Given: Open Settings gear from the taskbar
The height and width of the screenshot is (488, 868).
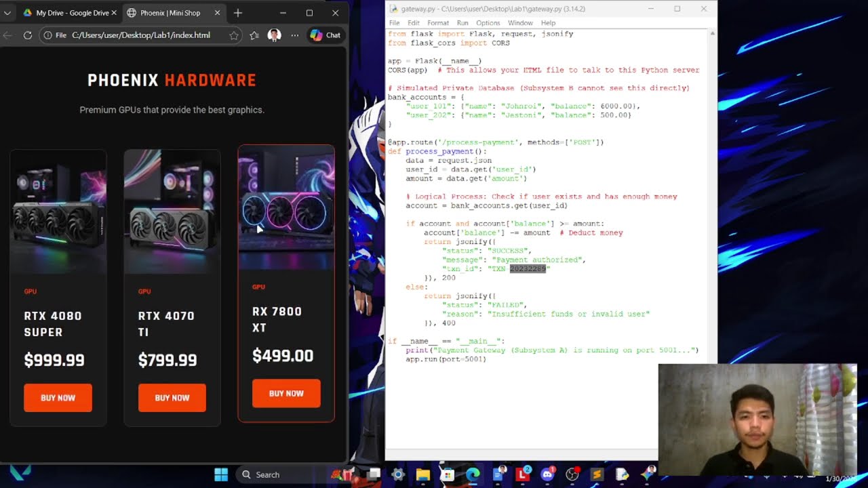Looking at the screenshot, I should 398,474.
